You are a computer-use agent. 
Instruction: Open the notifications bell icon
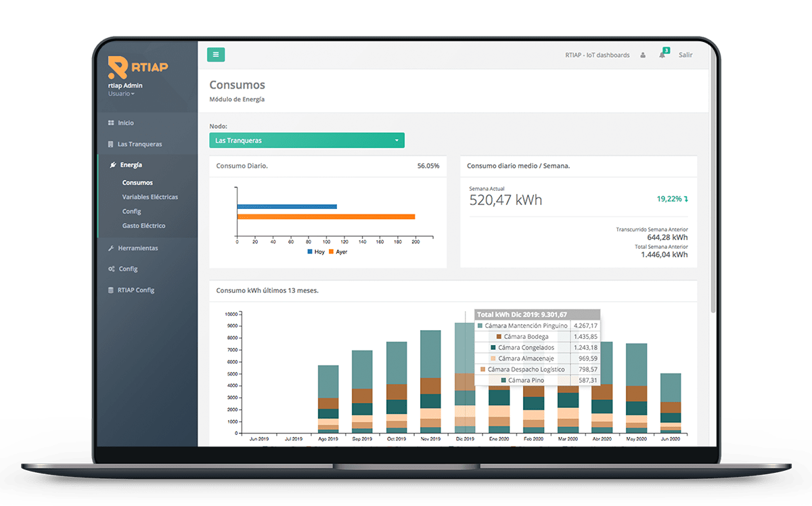coord(662,55)
